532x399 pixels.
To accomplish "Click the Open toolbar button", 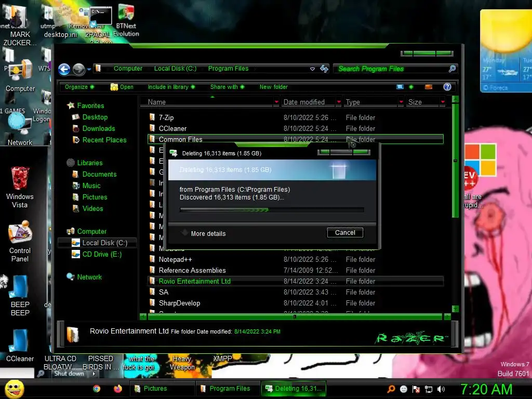I will point(122,87).
